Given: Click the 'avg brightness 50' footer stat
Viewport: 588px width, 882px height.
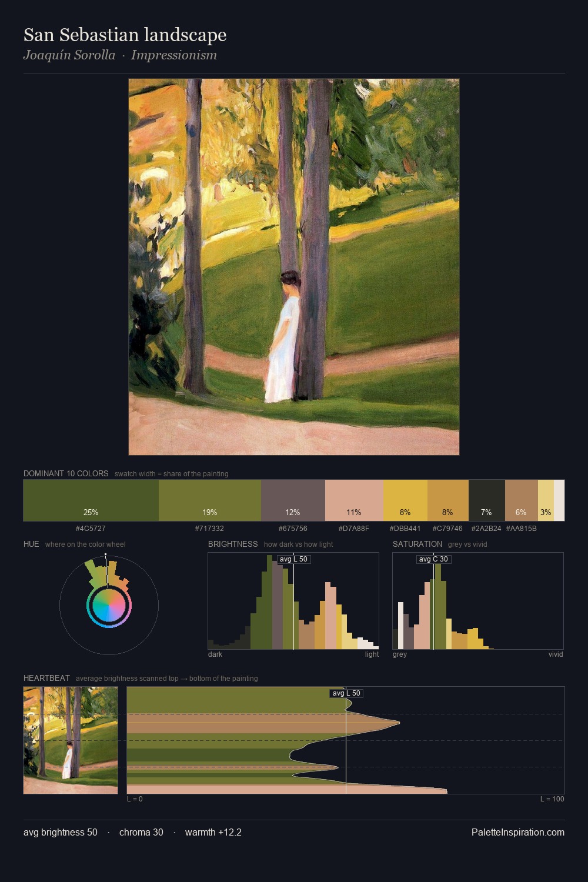Looking at the screenshot, I should click(x=61, y=833).
